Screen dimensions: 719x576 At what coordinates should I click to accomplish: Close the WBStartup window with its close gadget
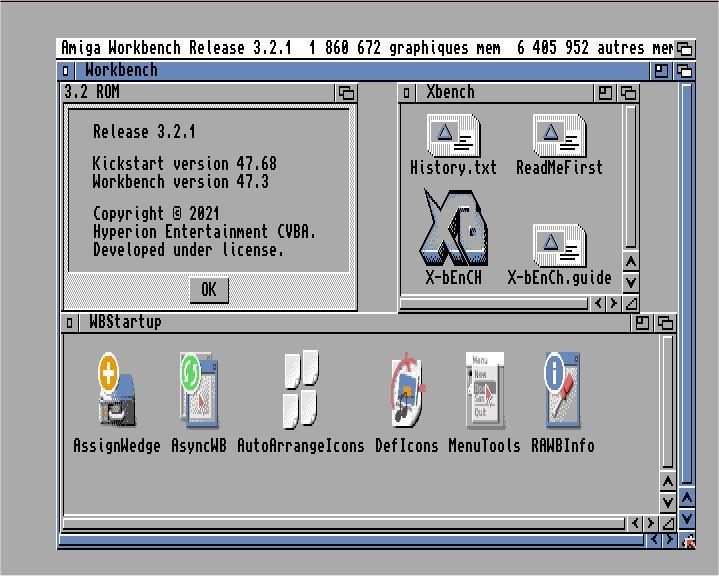click(69, 323)
